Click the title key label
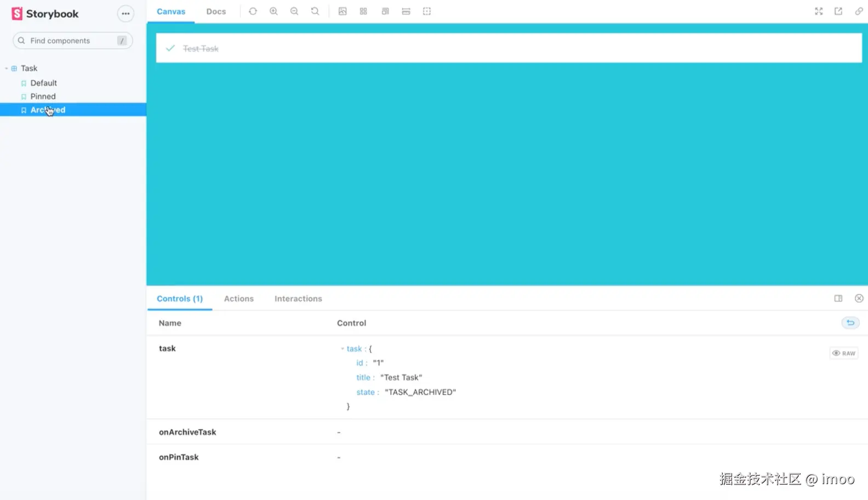Viewport: 868px width, 500px height. [363, 378]
